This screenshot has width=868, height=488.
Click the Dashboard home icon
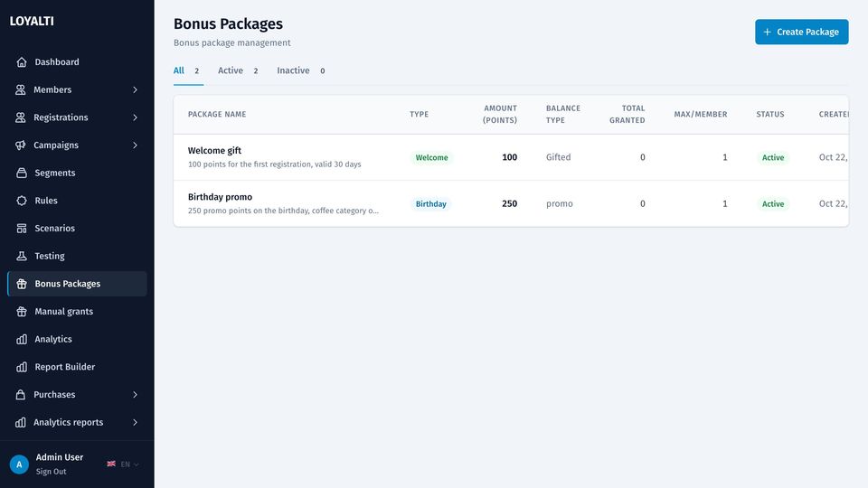[x=22, y=62]
